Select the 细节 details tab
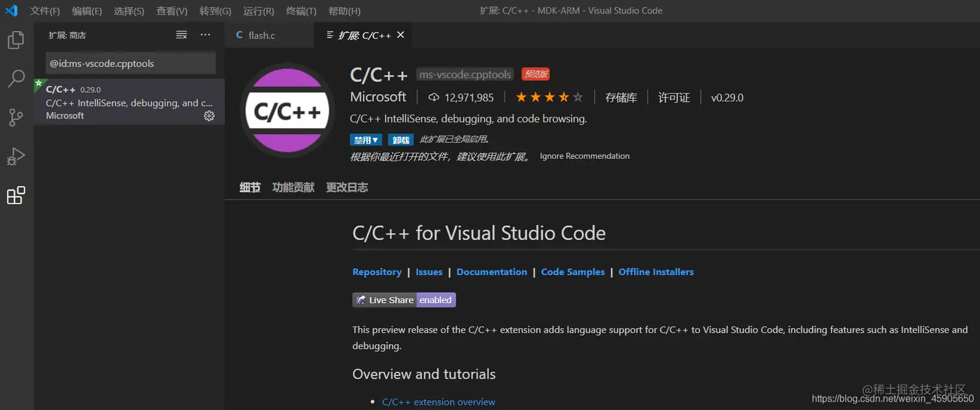980x410 pixels. [250, 187]
